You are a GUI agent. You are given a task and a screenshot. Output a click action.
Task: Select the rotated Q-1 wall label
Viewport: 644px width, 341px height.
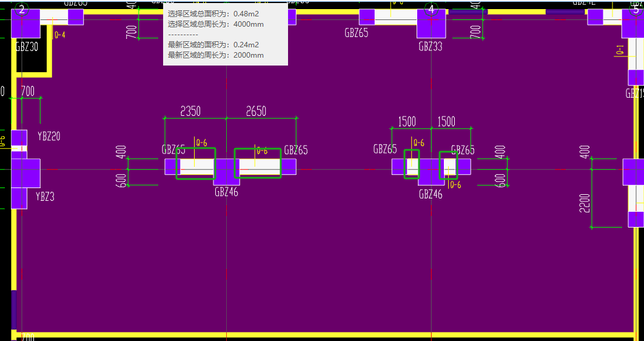[620, 50]
